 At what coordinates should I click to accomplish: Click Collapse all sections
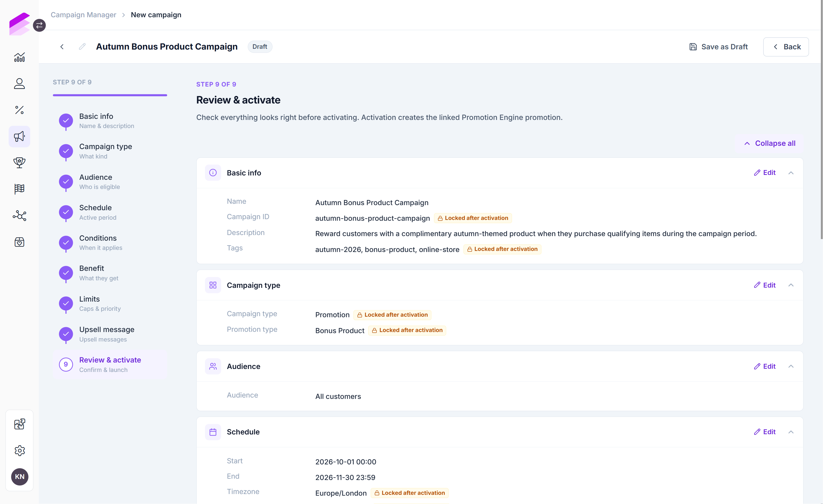coord(770,143)
